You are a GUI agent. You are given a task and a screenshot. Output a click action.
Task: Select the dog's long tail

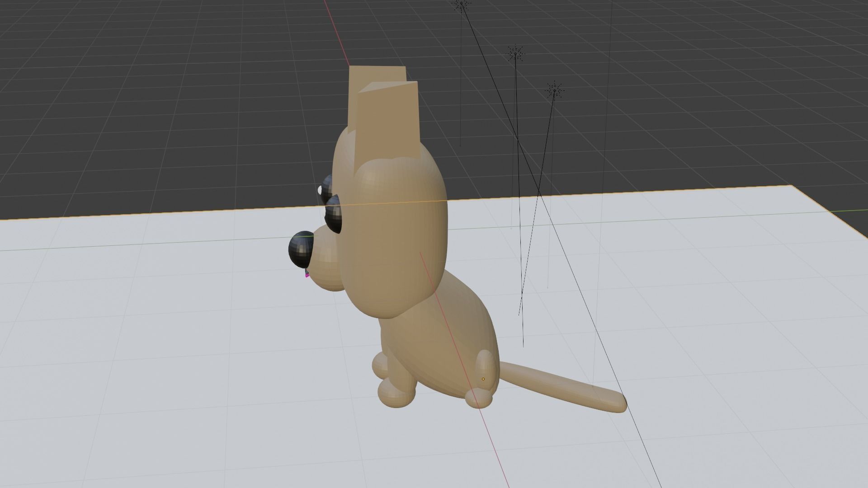(563, 386)
